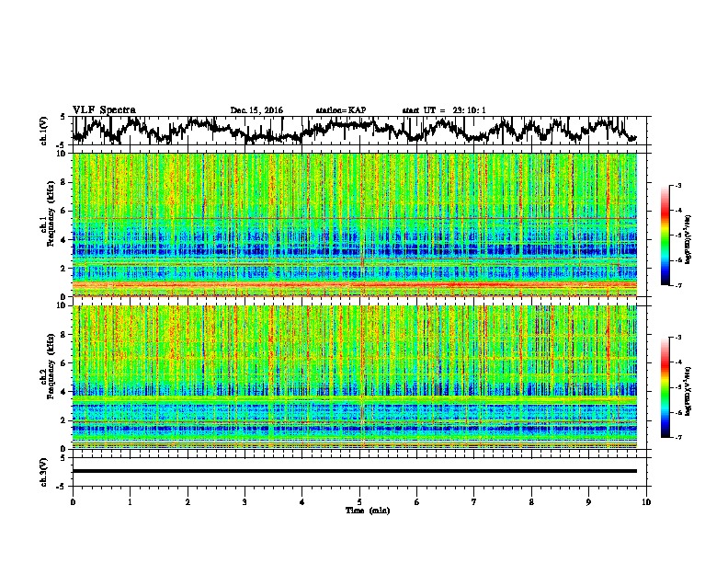728x563 pixels.
Task: Click the "Time (min)" axis label
Action: [368, 511]
